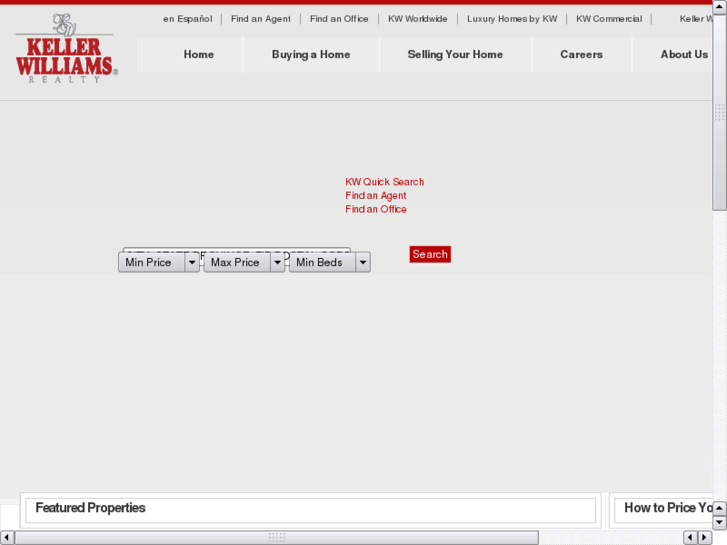Click the lower-right scroll-down arrow

coord(720,523)
